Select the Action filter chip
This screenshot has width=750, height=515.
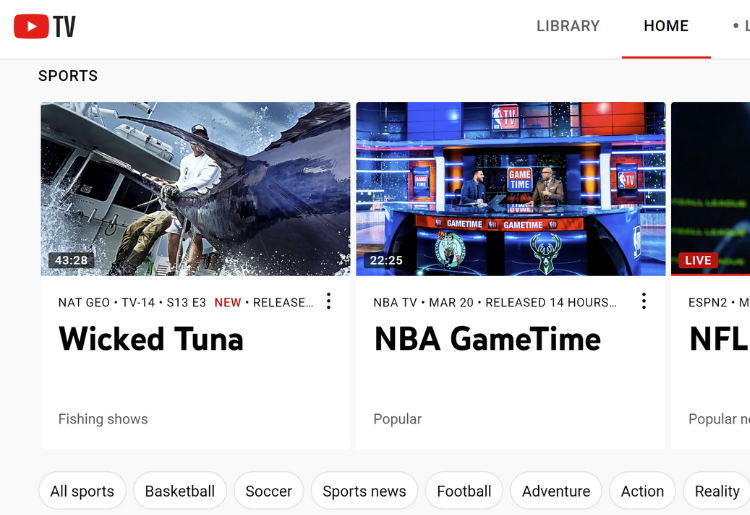click(x=642, y=491)
